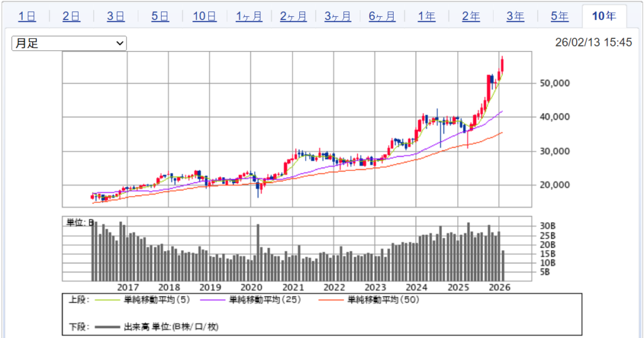Switch to the 6ヶ月 tab

click(x=382, y=16)
